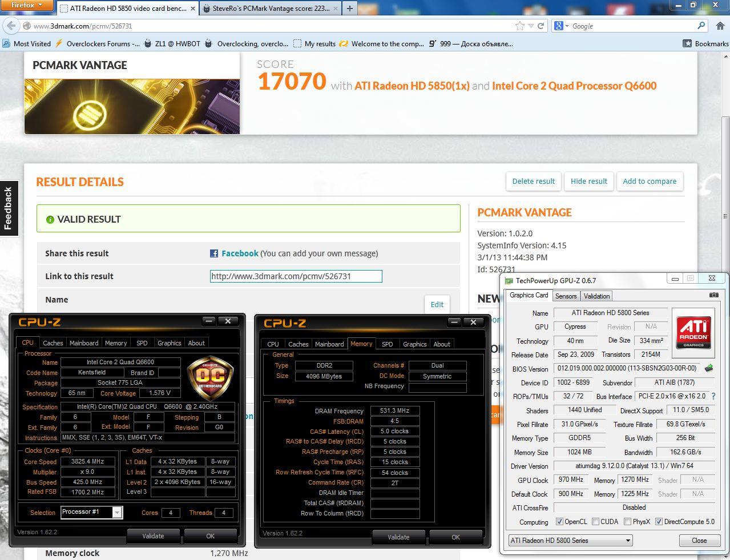Reload the page with the refresh icon
The height and width of the screenshot is (560, 730).
pos(541,26)
